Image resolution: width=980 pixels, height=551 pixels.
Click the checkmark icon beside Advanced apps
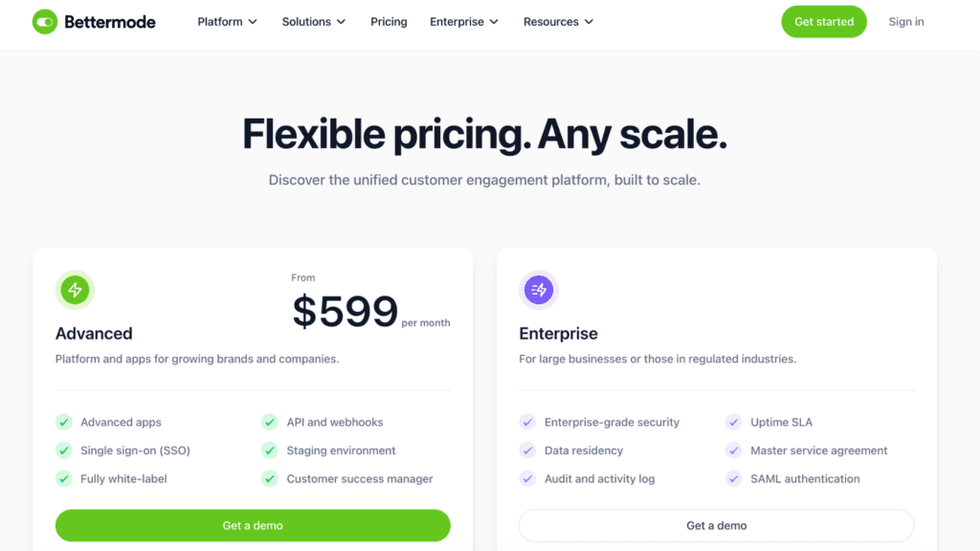tap(64, 422)
